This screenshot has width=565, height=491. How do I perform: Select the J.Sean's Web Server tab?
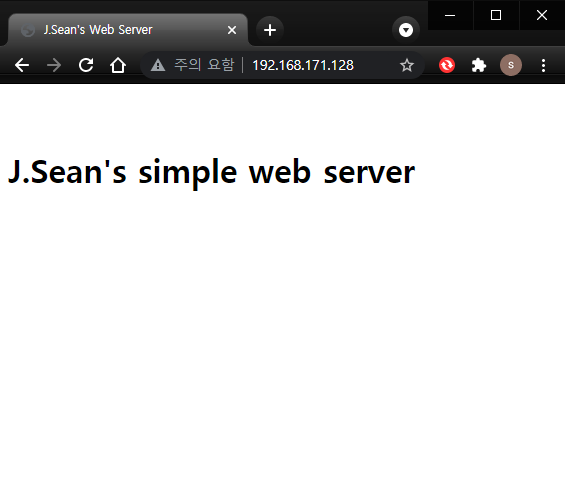(x=128, y=30)
